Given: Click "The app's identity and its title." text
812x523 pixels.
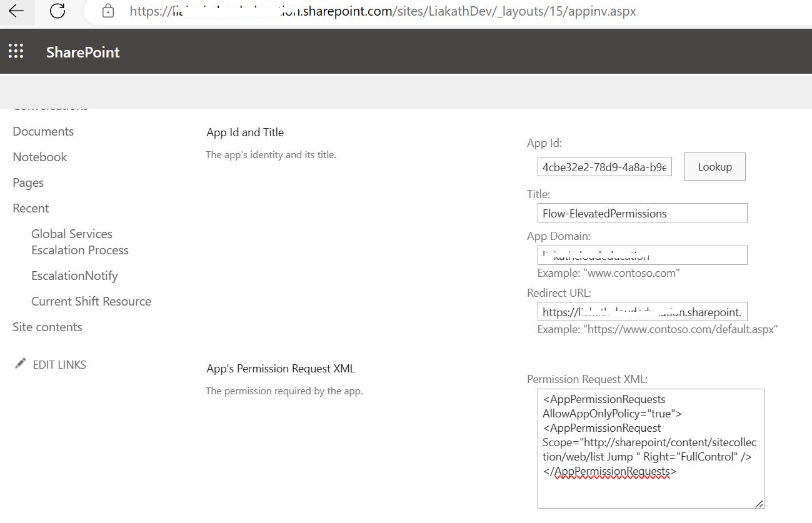Looking at the screenshot, I should [x=271, y=155].
